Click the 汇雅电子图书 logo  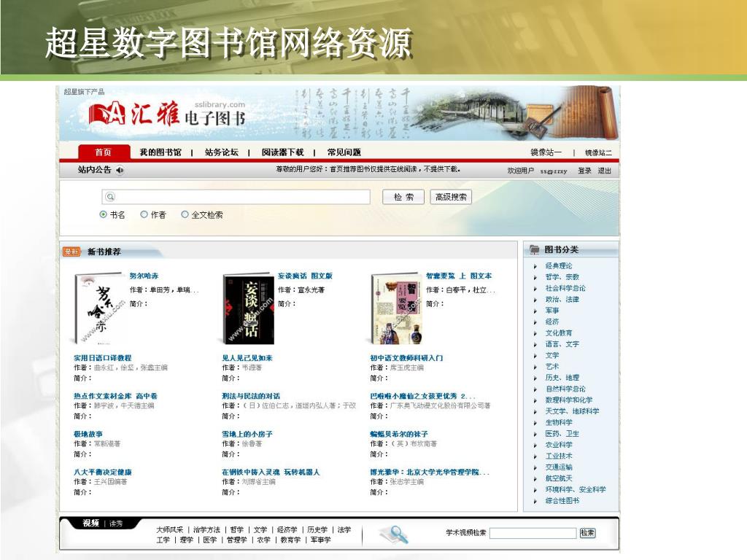167,114
